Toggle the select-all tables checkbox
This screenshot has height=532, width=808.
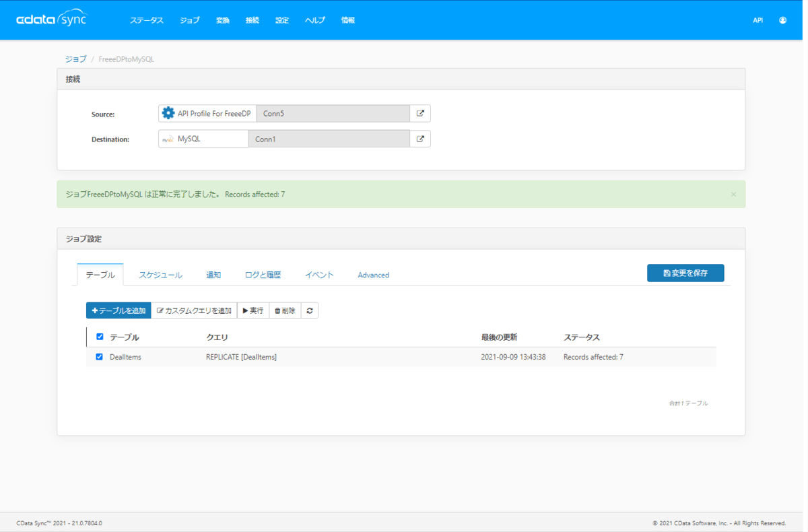[100, 337]
